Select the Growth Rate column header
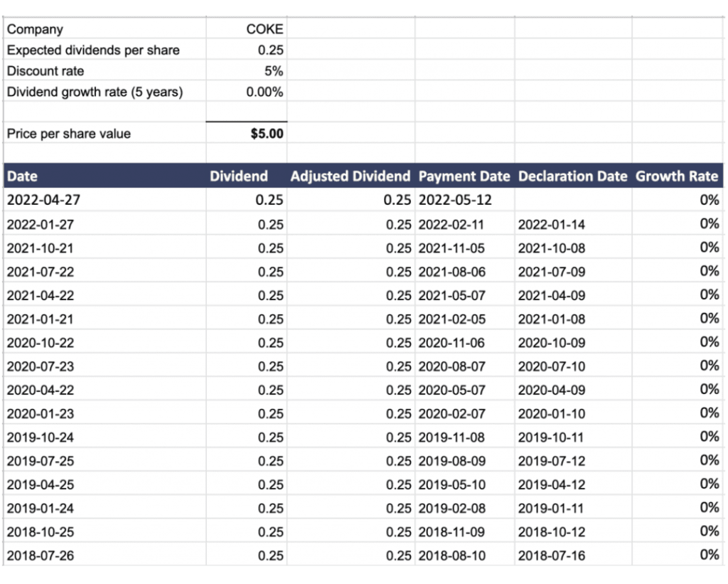 pos(677,176)
